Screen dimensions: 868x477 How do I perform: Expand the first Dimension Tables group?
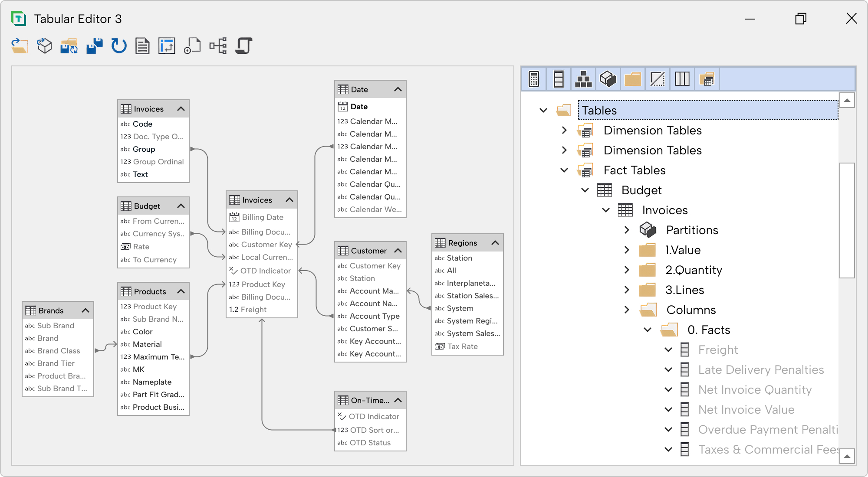[564, 130]
